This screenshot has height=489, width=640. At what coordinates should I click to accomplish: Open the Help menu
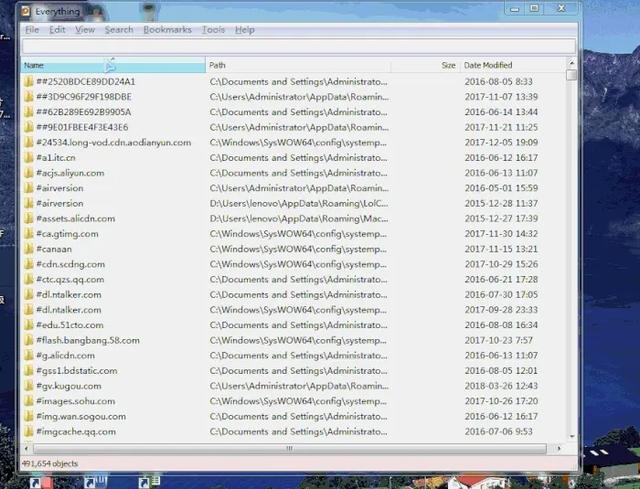(244, 30)
